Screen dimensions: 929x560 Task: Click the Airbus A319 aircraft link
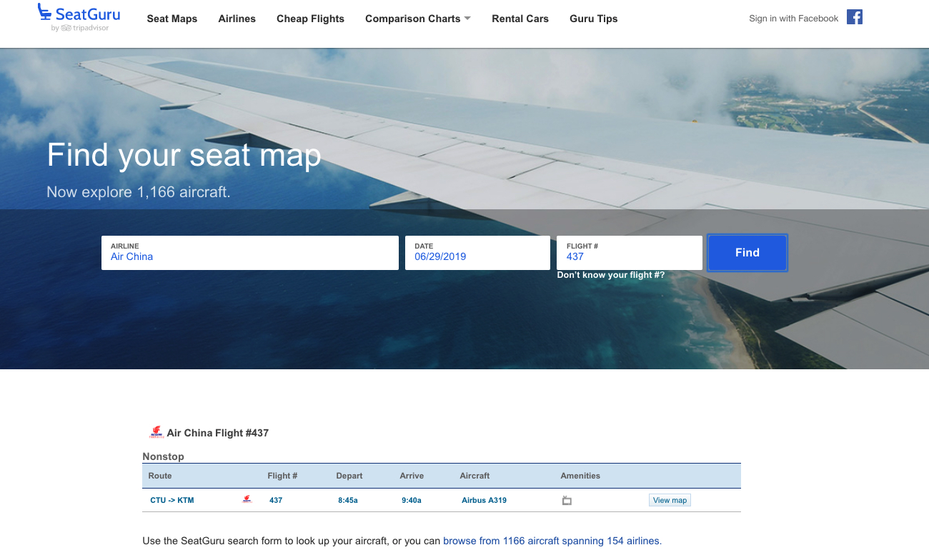click(484, 500)
